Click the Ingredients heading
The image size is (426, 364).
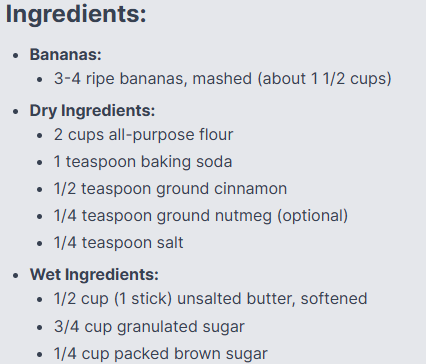pos(76,15)
